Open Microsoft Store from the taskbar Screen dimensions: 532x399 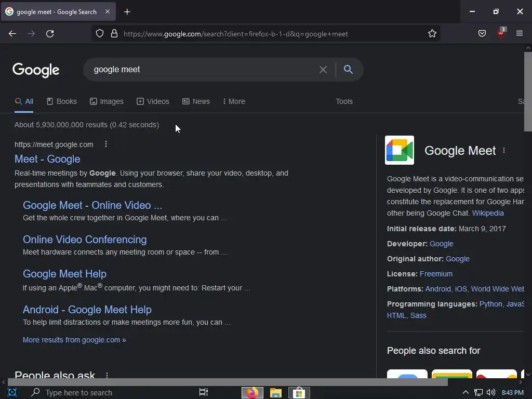[299, 393]
